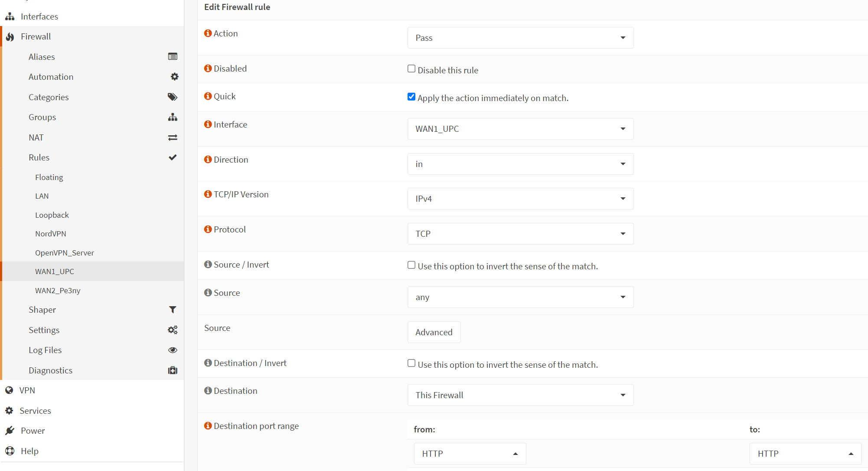Enable Source / Invert match option
This screenshot has height=471, width=868.
click(411, 265)
